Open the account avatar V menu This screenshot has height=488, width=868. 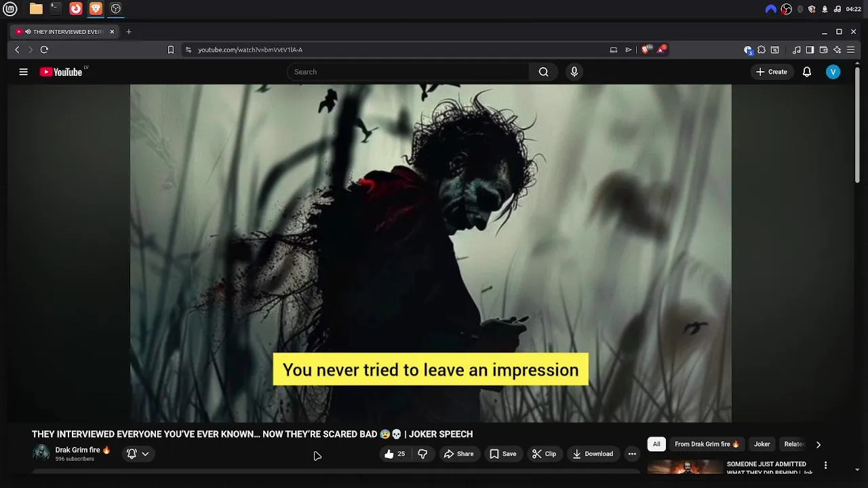(x=833, y=72)
